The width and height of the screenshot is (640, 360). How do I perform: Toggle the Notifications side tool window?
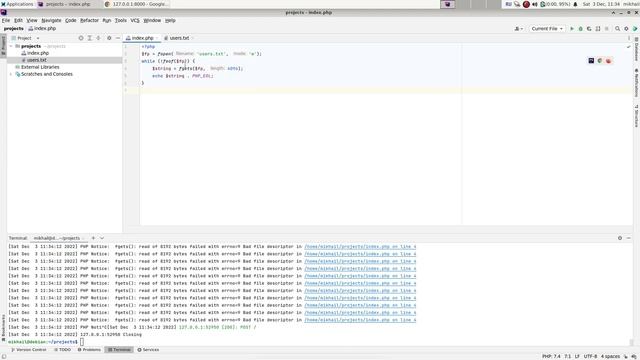pyautogui.click(x=636, y=83)
